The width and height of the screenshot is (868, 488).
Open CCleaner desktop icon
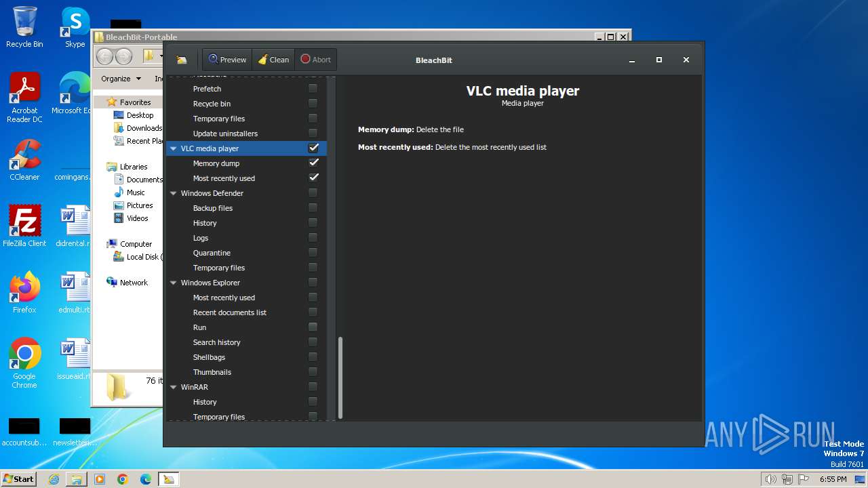coord(24,160)
